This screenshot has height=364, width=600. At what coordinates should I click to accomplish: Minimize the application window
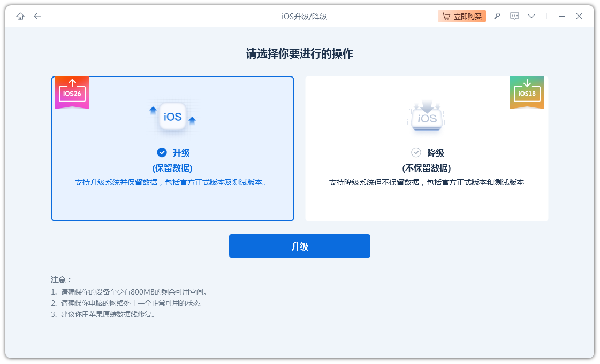point(562,16)
